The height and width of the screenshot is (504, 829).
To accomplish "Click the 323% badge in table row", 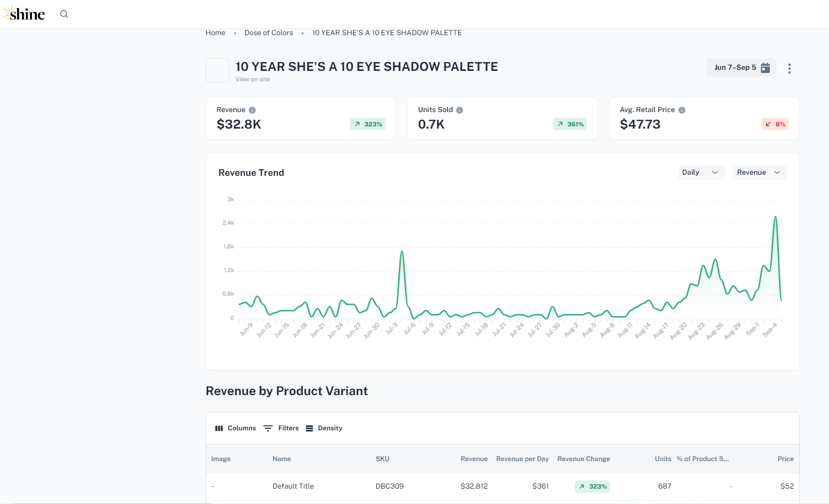I will pyautogui.click(x=592, y=486).
